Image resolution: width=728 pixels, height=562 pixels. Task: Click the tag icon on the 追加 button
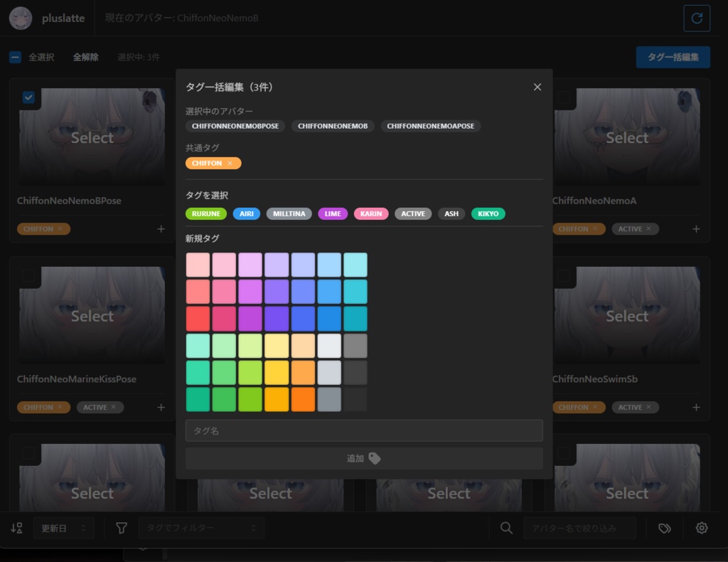click(x=375, y=458)
